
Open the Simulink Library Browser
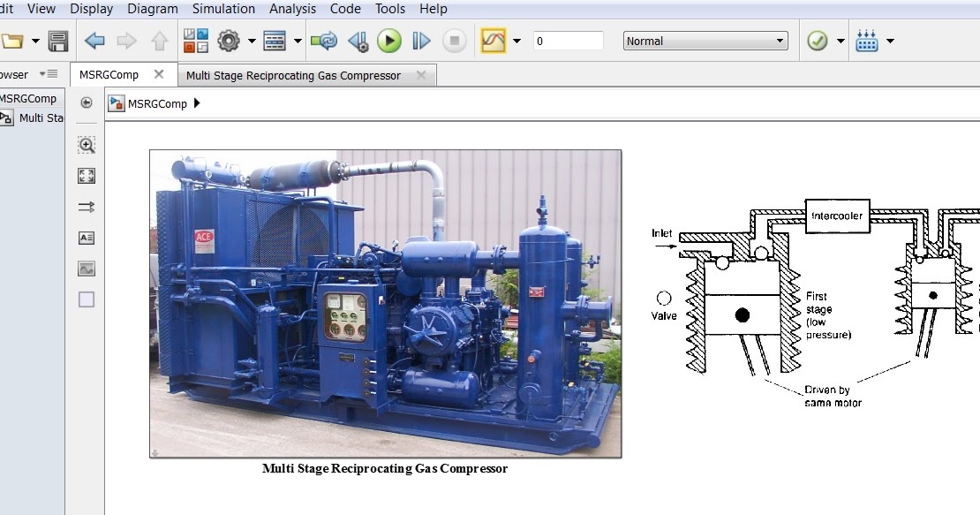point(194,40)
